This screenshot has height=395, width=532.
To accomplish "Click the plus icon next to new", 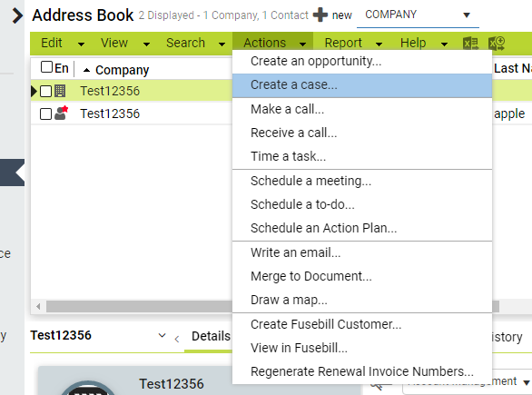I will 320,15.
